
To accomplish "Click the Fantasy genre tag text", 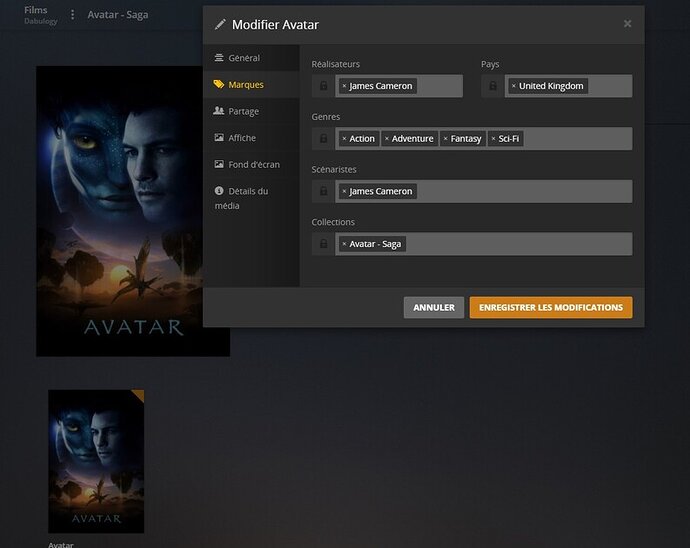I will 466,139.
